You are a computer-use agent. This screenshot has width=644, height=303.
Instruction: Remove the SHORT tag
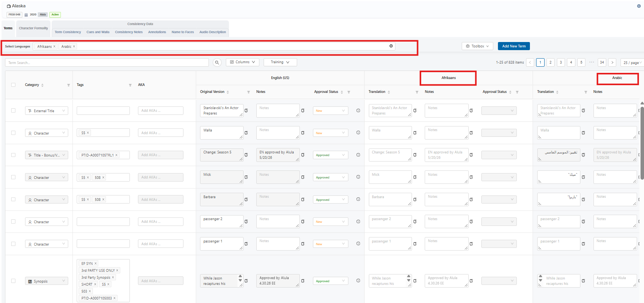(x=95, y=284)
